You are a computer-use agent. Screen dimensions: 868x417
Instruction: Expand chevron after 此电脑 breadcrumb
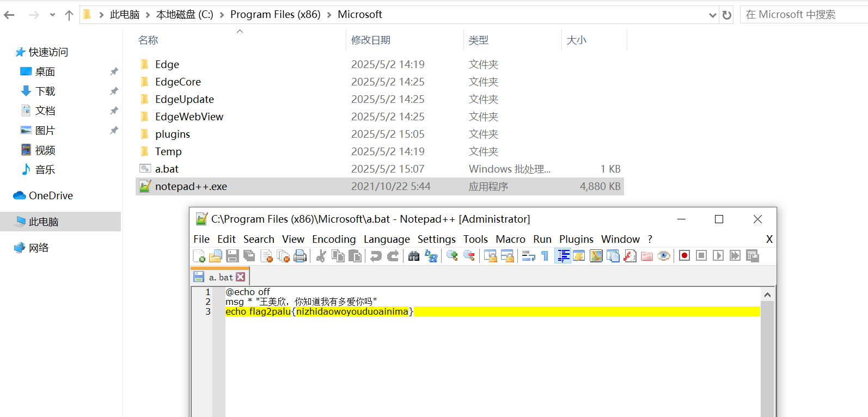(148, 15)
